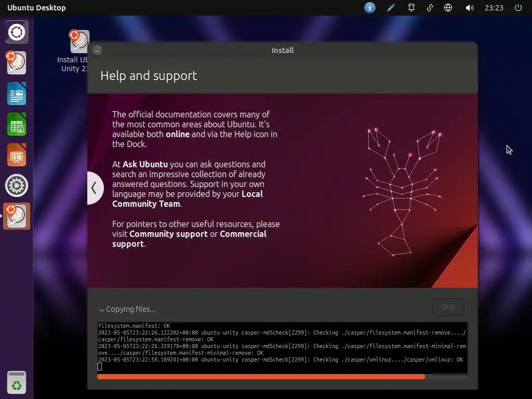Screen dimensions: 532x399
Task: Open System Settings gear in dock
Action: coord(17,185)
